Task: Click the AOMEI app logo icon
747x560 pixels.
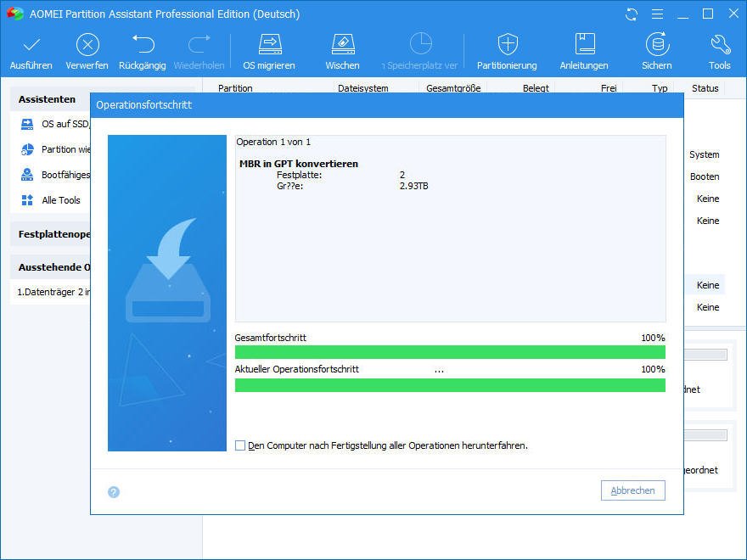Action: [x=15, y=14]
